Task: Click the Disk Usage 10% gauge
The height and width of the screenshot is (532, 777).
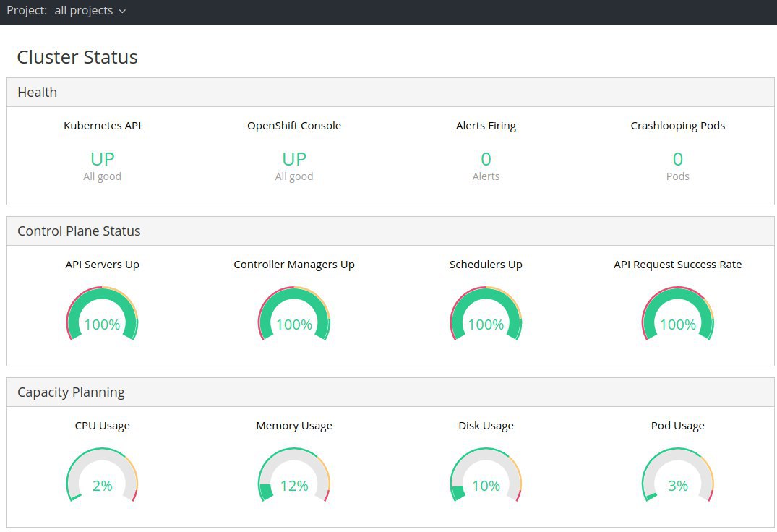Action: 486,476
